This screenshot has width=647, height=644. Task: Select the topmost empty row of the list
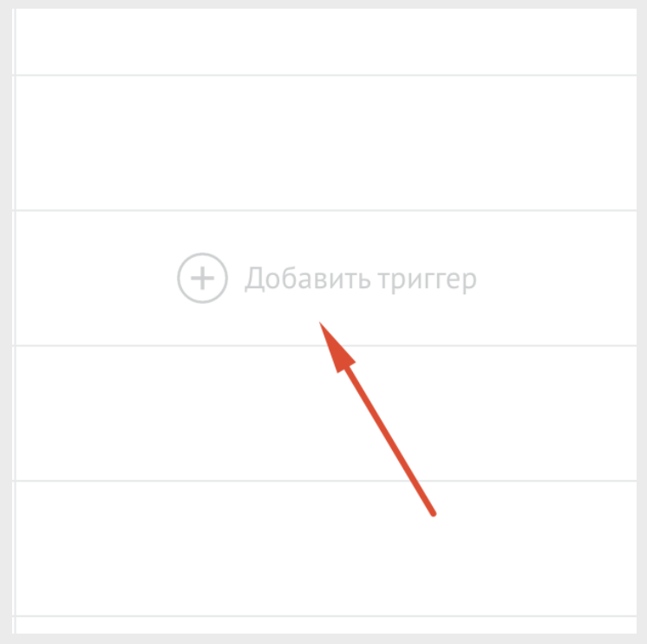click(x=326, y=42)
